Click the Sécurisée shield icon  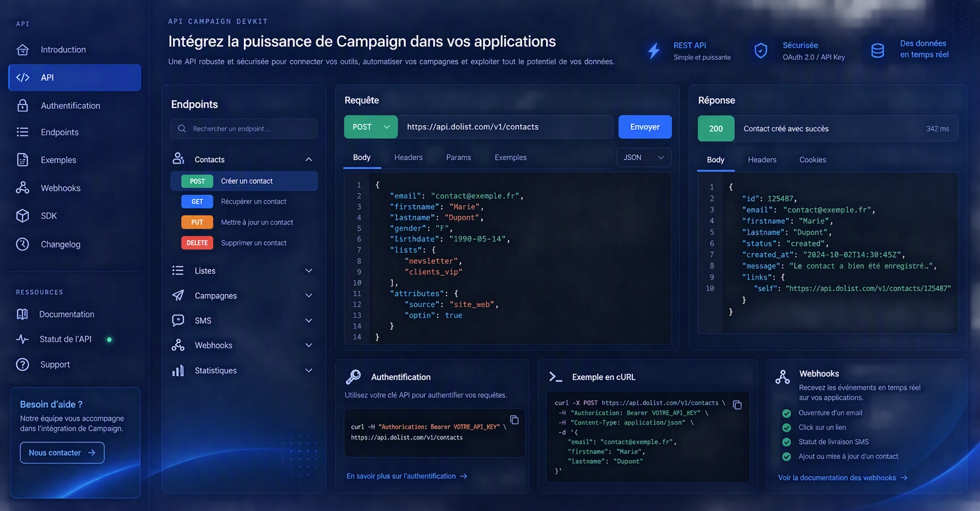(x=761, y=51)
